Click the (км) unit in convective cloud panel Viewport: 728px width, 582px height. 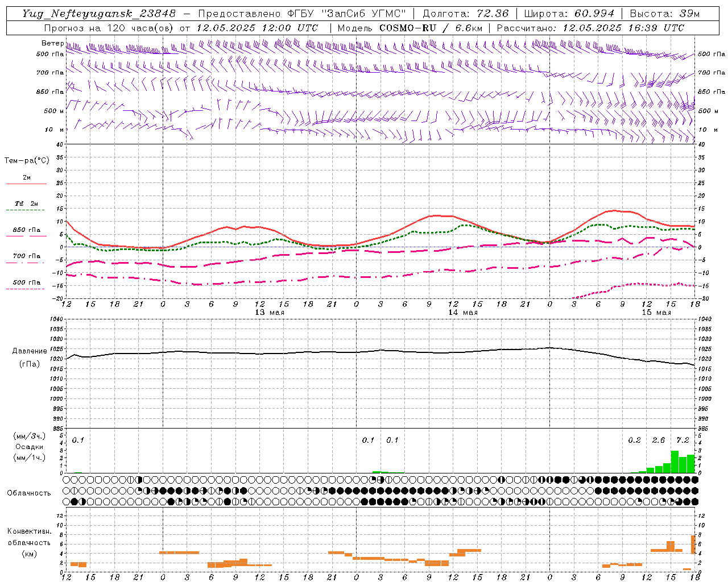[29, 554]
